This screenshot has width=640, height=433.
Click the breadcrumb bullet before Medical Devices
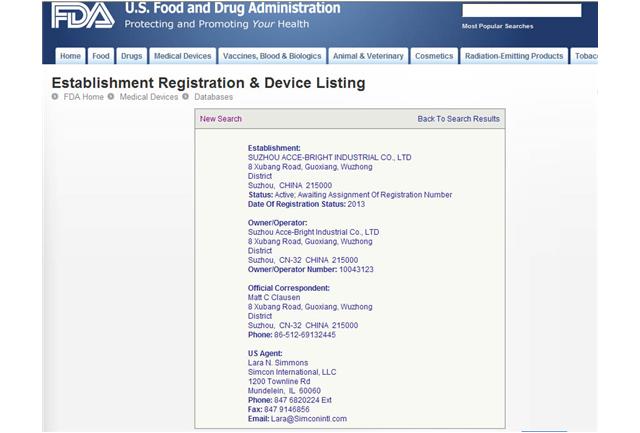tap(111, 97)
